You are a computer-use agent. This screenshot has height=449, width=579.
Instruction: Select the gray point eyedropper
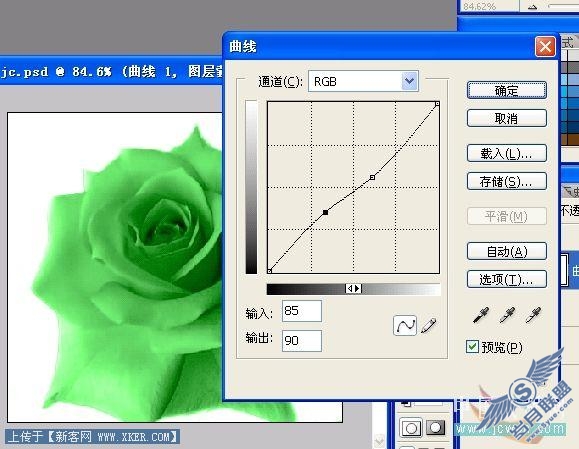coord(507,315)
